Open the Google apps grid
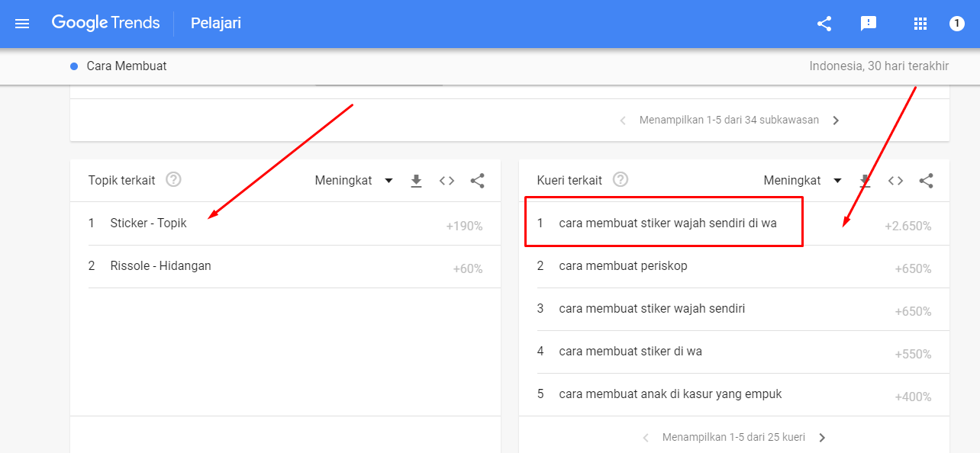 (x=920, y=24)
